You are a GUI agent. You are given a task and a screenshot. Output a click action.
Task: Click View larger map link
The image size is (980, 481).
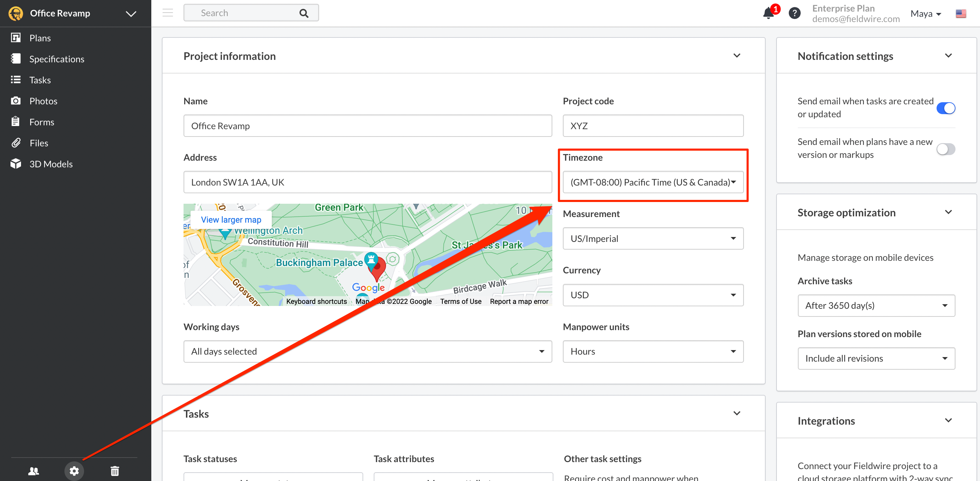(x=231, y=219)
